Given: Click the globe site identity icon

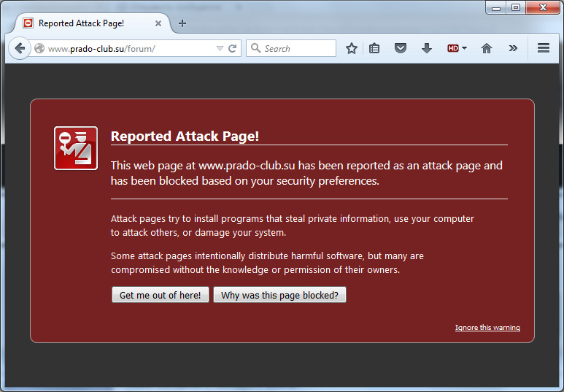Looking at the screenshot, I should click(x=39, y=49).
